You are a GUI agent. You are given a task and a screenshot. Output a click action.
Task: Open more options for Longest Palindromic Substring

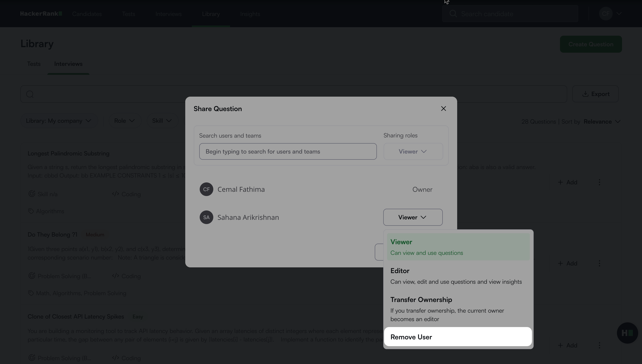point(599,182)
